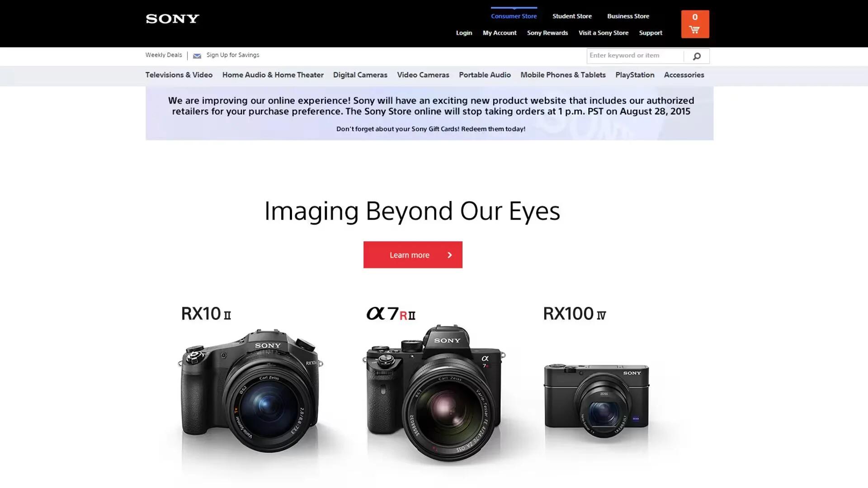Open Accessories menu
Image resolution: width=868 pixels, height=488 pixels.
(684, 75)
